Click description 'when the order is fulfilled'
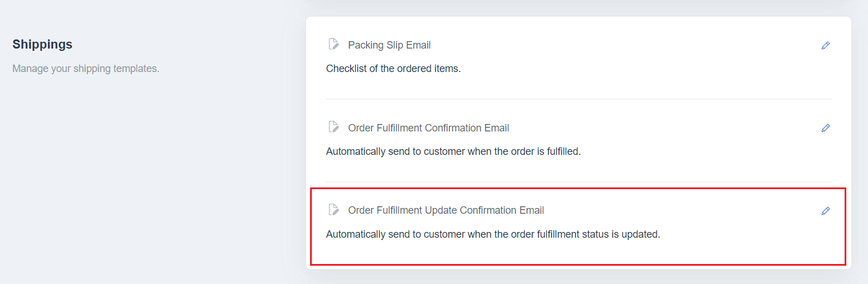Viewport: 868px width, 284px height. (453, 152)
